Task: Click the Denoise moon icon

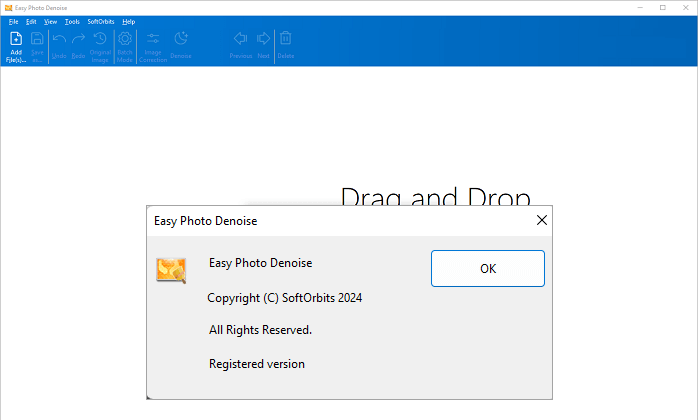Action: (181, 40)
